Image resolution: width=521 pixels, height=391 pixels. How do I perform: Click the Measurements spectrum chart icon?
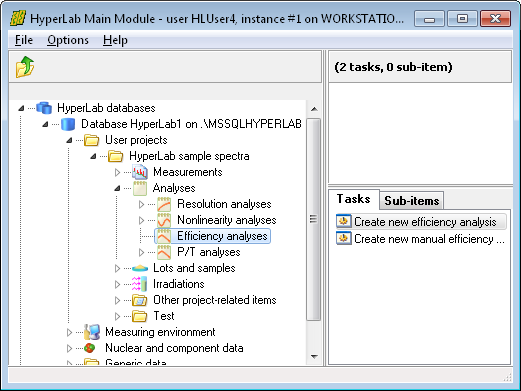pos(140,172)
